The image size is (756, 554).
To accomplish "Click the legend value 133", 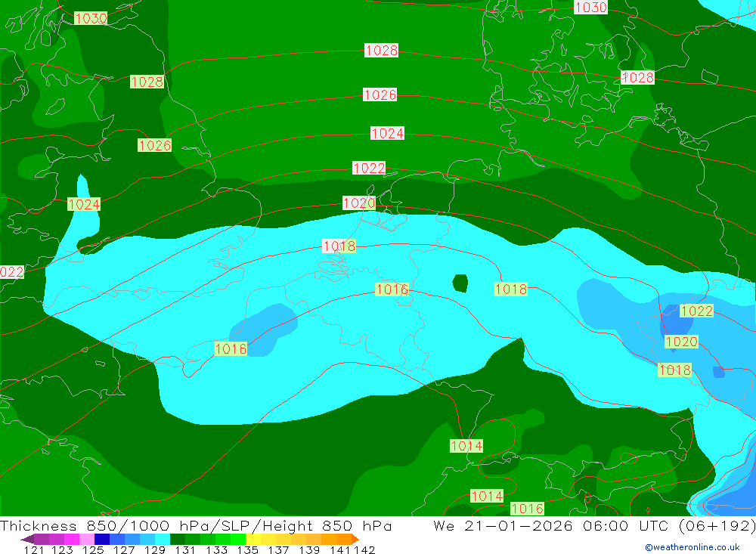I will pos(216,549).
